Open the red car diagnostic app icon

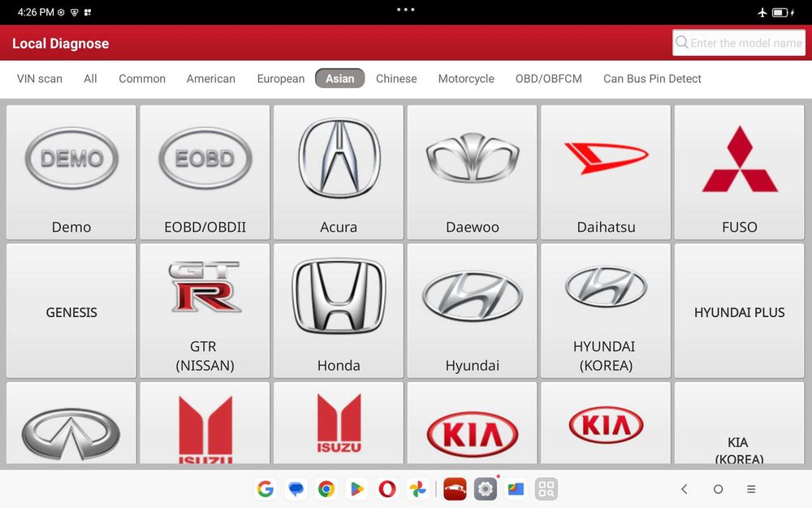pyautogui.click(x=455, y=488)
